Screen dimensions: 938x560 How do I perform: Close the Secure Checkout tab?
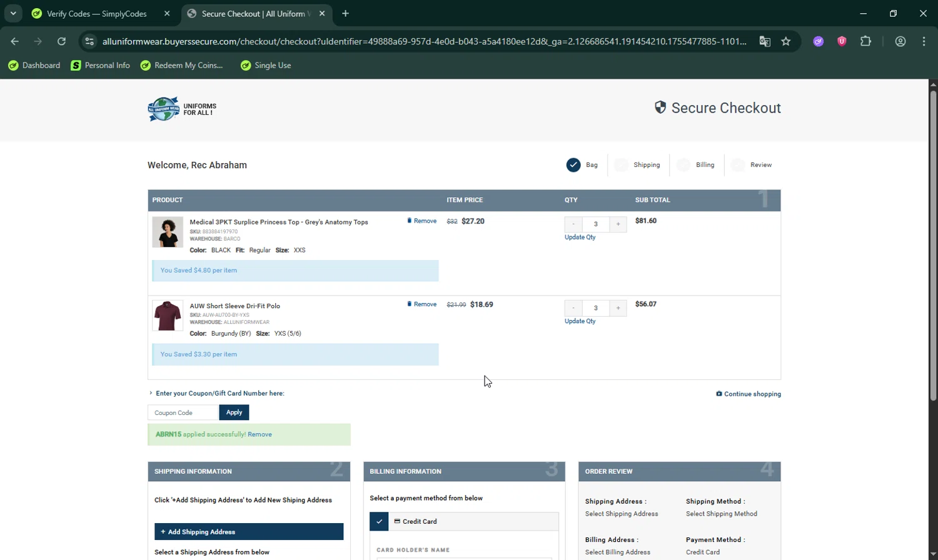(x=322, y=14)
